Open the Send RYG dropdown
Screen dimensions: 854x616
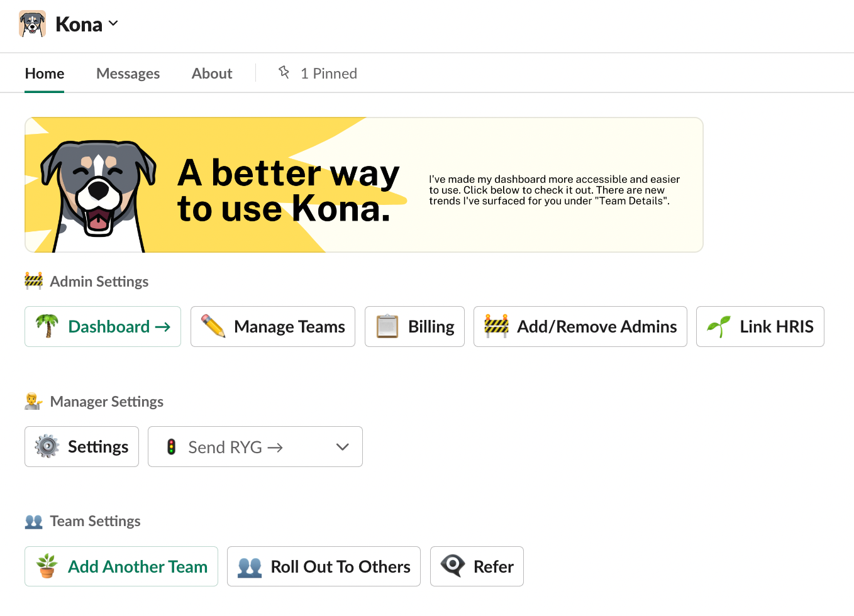255,447
